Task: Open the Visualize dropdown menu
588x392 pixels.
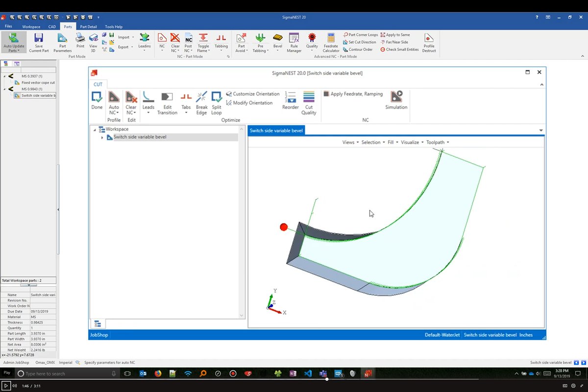Action: pos(412,142)
